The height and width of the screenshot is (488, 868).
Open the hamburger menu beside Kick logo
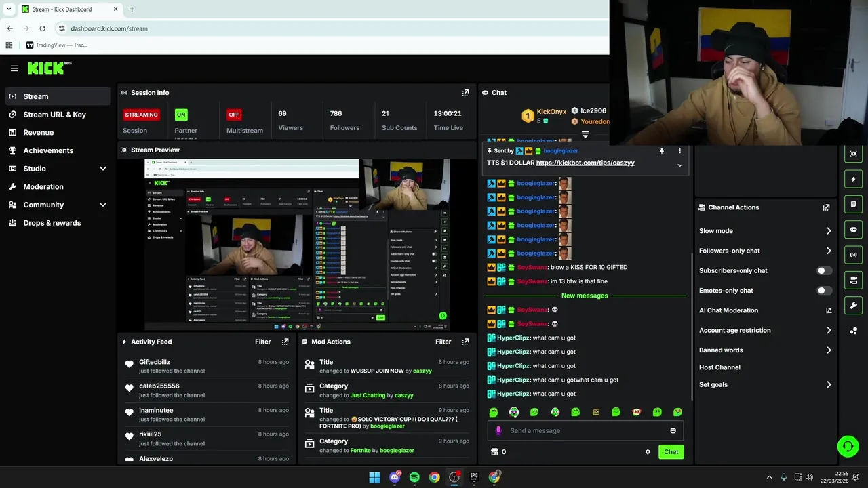click(x=14, y=68)
